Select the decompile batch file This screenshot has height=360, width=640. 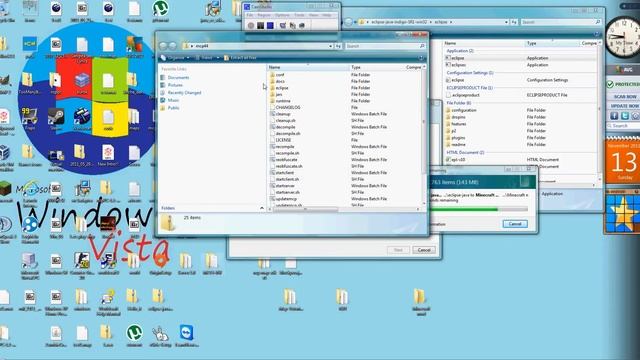[282, 127]
